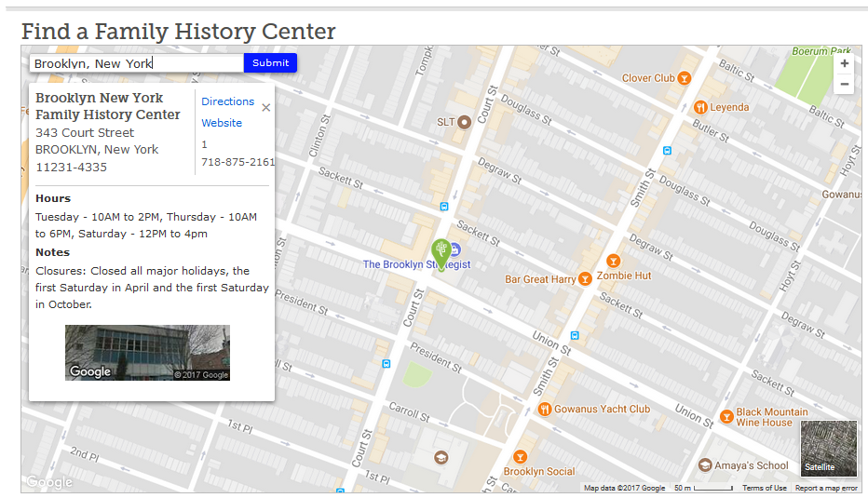Select Black Mountain Wine House marker
Image resolution: width=868 pixels, height=498 pixels.
726,417
